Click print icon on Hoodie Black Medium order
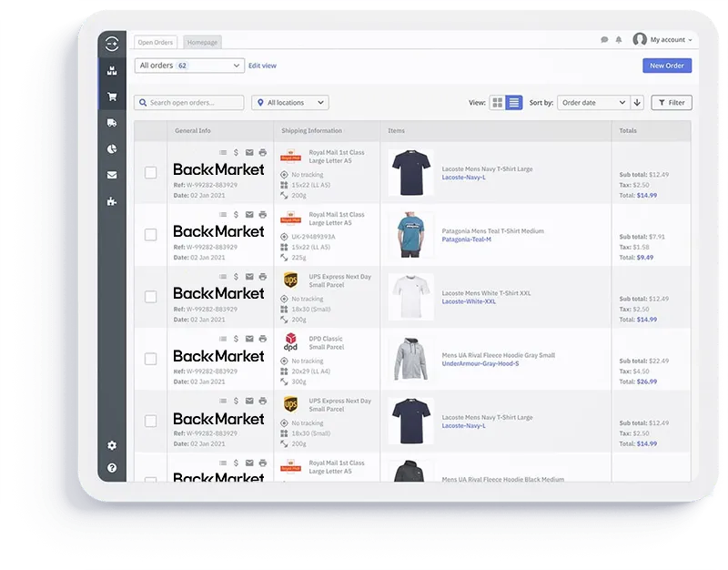Viewport: 728px width, 570px height. (263, 463)
